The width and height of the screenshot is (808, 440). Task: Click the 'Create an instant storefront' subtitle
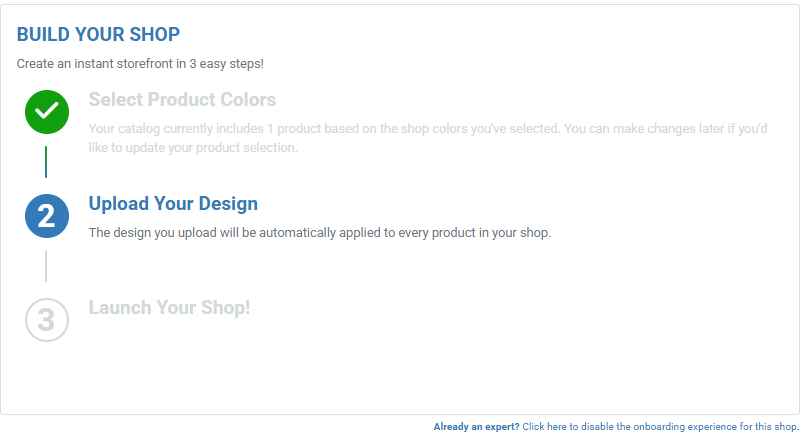[140, 64]
